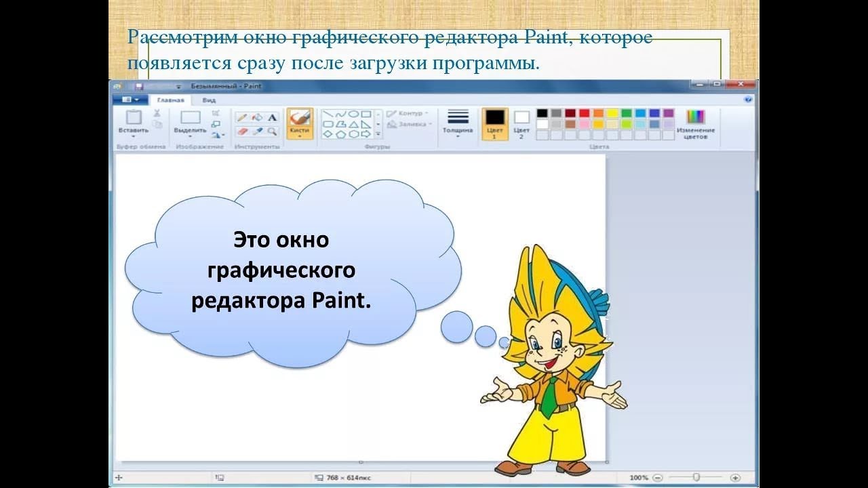Pick the yellow color swatch
868x488 pixels.
click(x=612, y=113)
